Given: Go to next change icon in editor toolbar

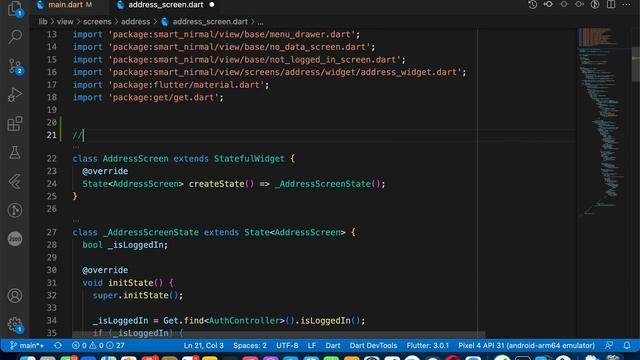Looking at the screenshot, I should [580, 4].
